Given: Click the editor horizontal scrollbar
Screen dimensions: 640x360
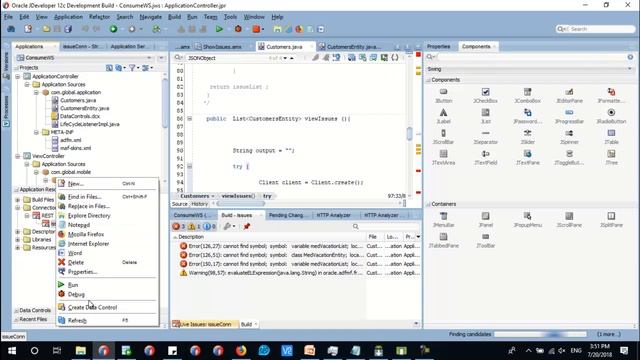Looking at the screenshot, I should (241, 204).
